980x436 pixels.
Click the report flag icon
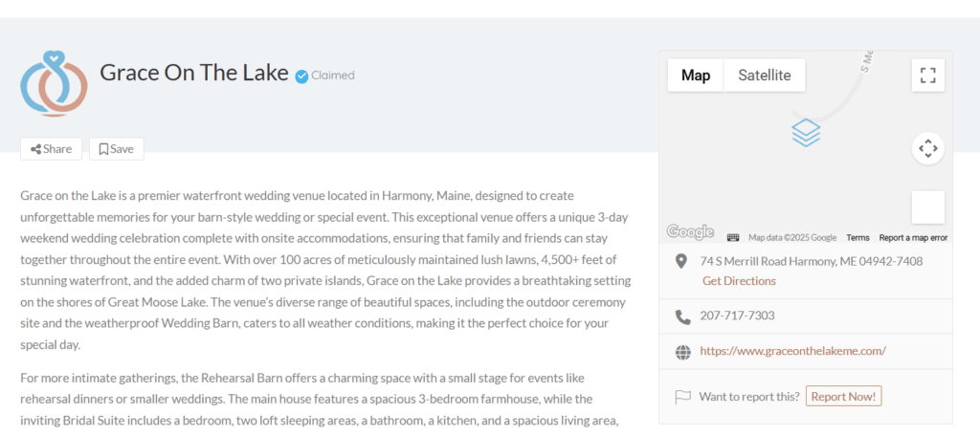[x=682, y=396]
